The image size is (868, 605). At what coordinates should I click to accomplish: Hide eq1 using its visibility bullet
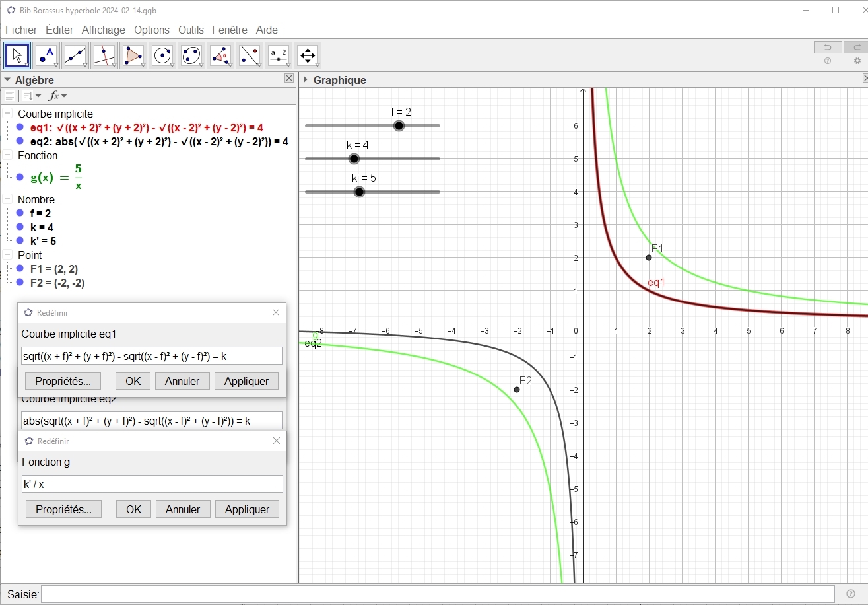pos(20,127)
